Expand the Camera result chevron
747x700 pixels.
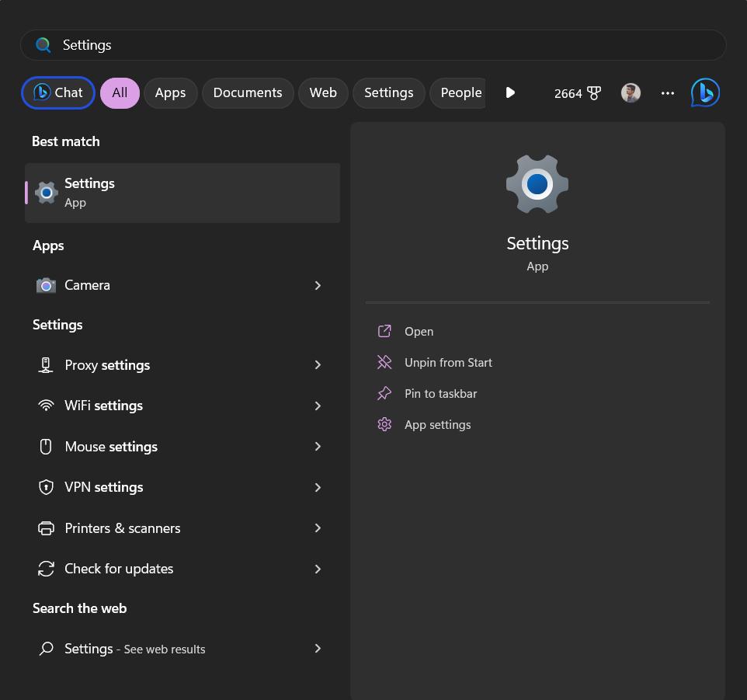pos(318,285)
